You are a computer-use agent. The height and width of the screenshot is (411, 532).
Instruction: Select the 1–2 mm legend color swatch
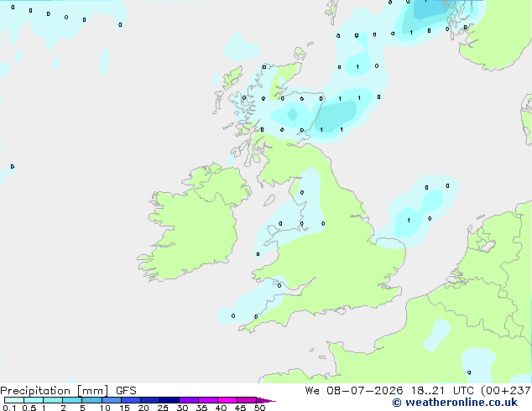pyautogui.click(x=53, y=400)
